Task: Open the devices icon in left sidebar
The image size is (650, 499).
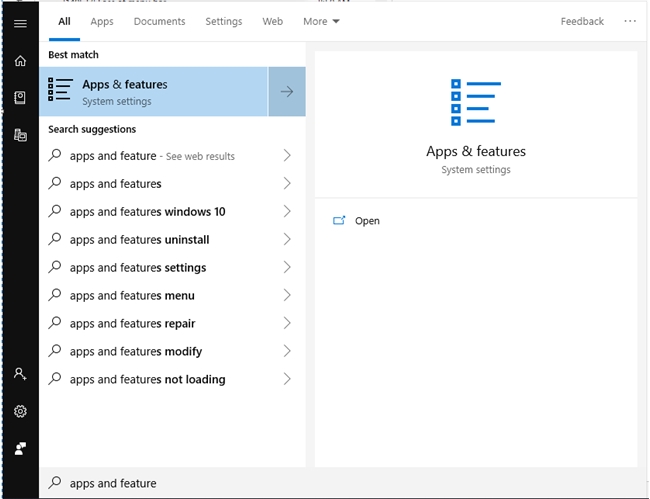Action: click(x=20, y=135)
